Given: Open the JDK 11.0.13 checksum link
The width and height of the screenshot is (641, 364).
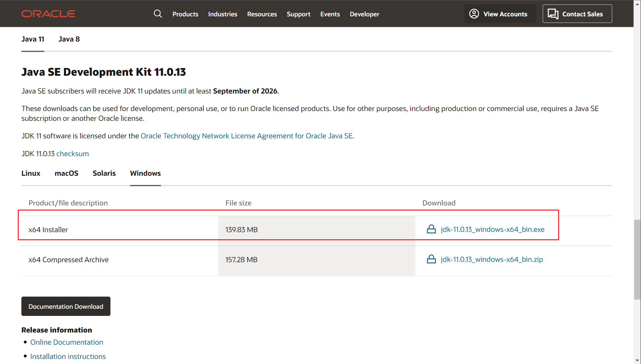Looking at the screenshot, I should (x=72, y=153).
